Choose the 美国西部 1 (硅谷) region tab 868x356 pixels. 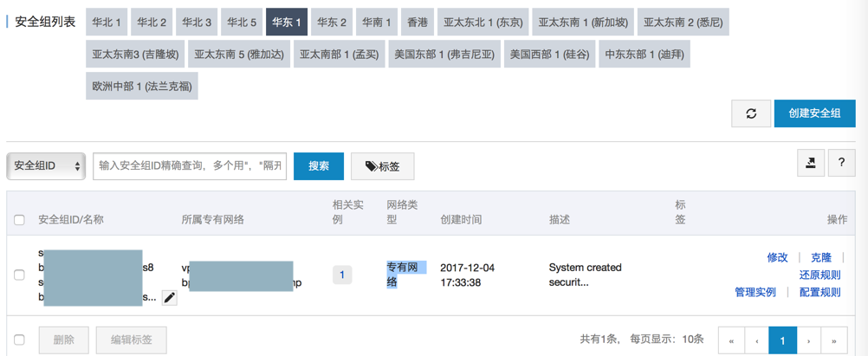tap(549, 54)
